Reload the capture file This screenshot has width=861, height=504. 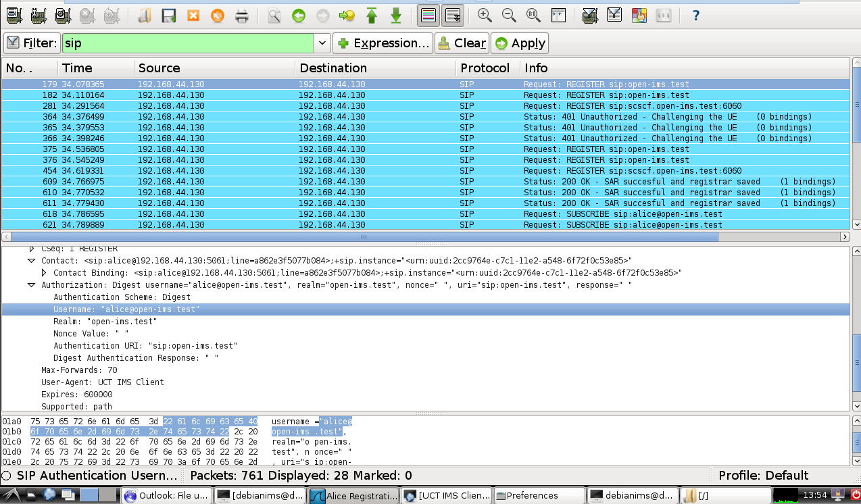pos(217,15)
